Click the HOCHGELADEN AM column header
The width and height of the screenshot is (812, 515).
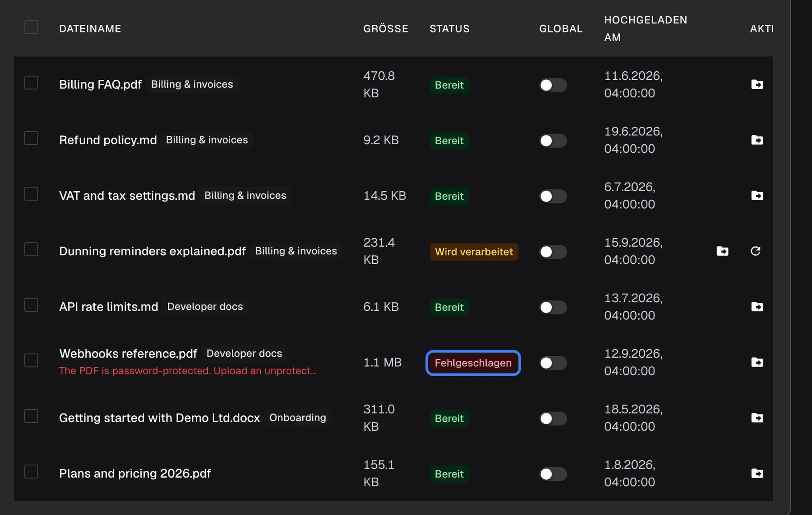pyautogui.click(x=646, y=29)
